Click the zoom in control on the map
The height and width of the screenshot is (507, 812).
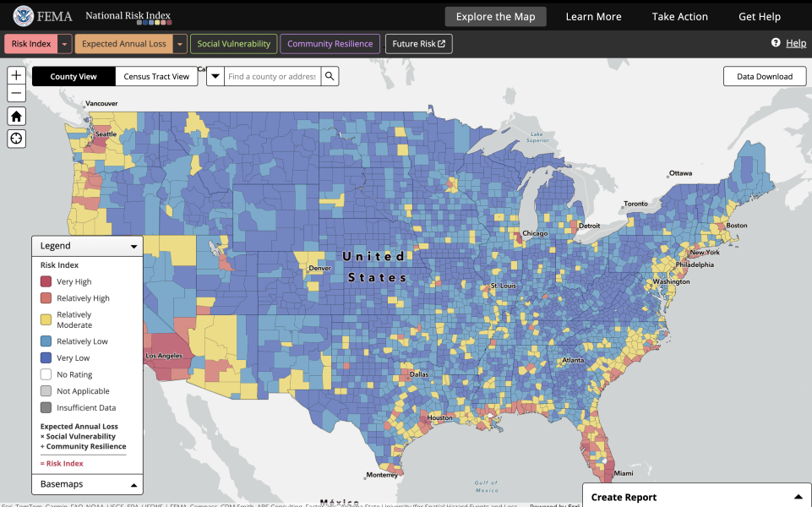15,74
